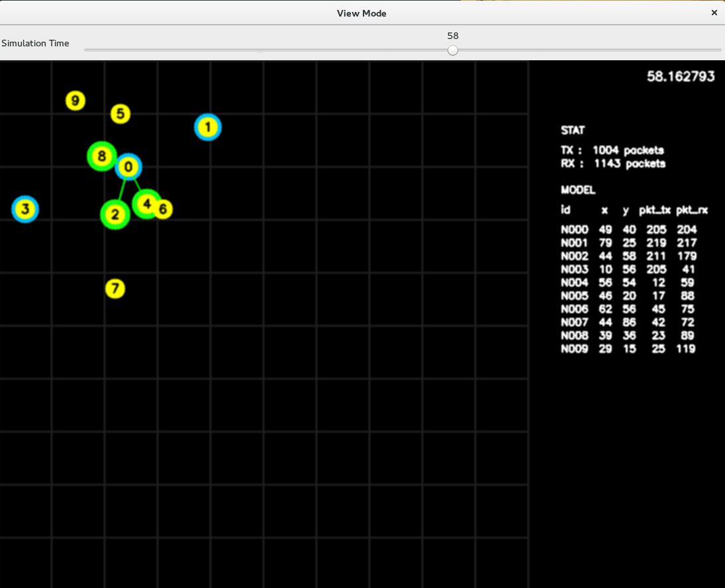The height and width of the screenshot is (588, 725).
Task: Click the N003 row id
Action: [574, 269]
